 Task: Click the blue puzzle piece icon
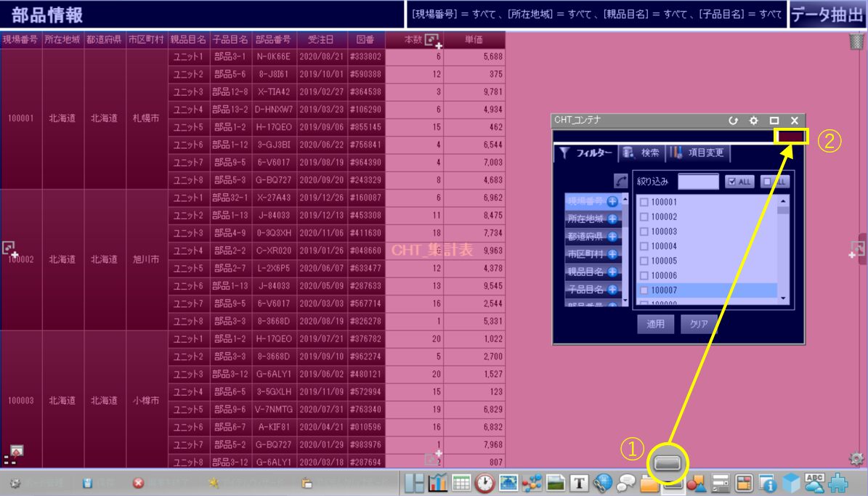839,483
